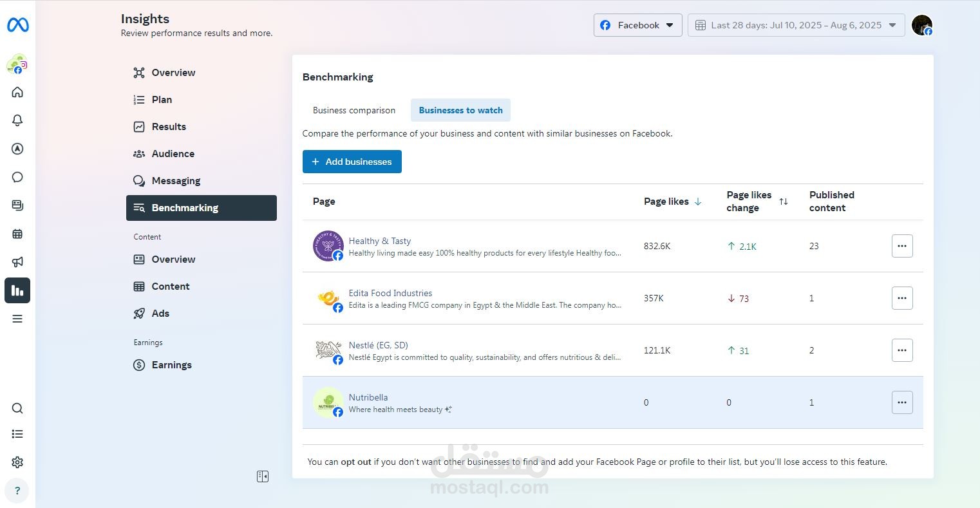Open Settings gear icon in left rail
980x508 pixels.
tap(17, 462)
